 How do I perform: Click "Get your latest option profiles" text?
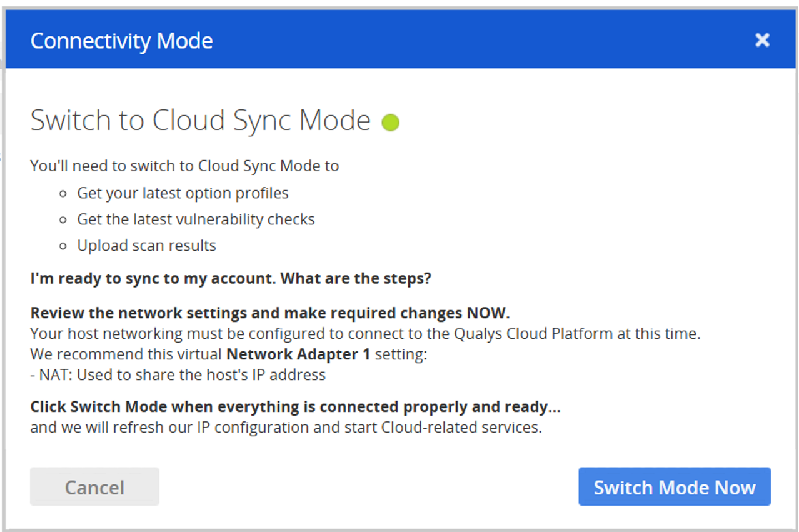(183, 193)
